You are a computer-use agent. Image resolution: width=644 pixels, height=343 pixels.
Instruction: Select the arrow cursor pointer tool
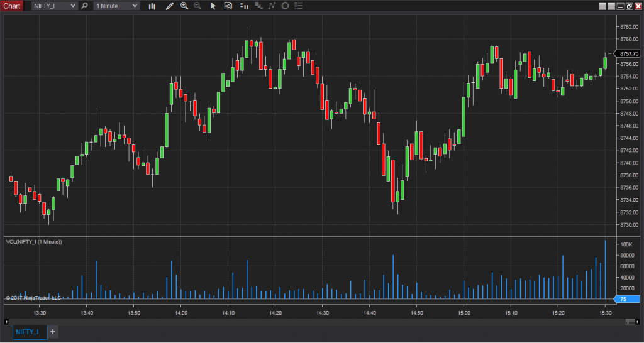coord(213,6)
